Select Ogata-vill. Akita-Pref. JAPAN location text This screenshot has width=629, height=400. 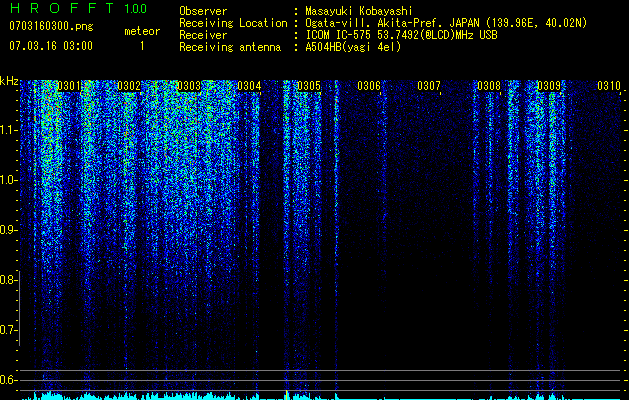coord(446,23)
